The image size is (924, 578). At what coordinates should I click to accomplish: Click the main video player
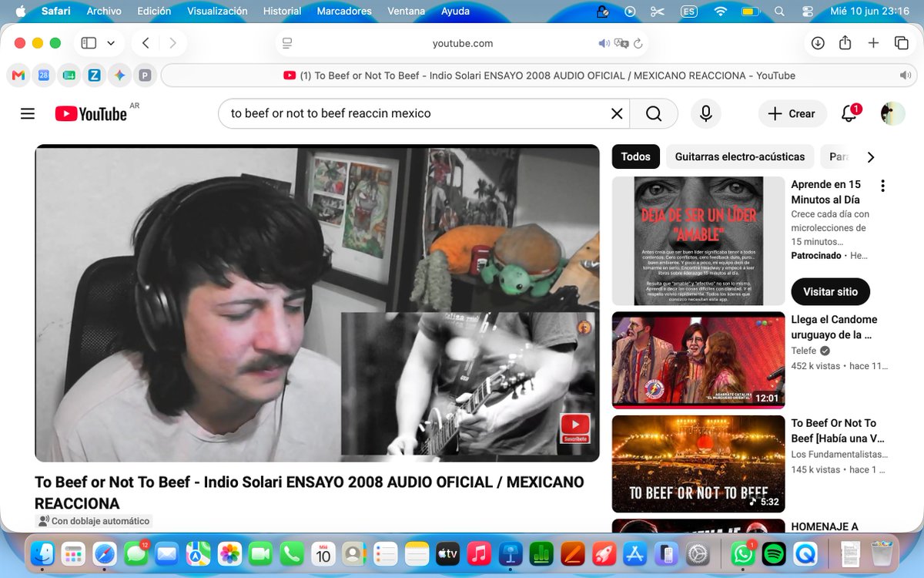[317, 304]
